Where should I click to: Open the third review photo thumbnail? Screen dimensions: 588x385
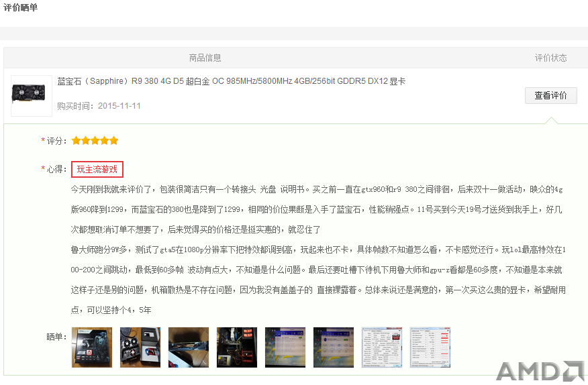point(189,347)
